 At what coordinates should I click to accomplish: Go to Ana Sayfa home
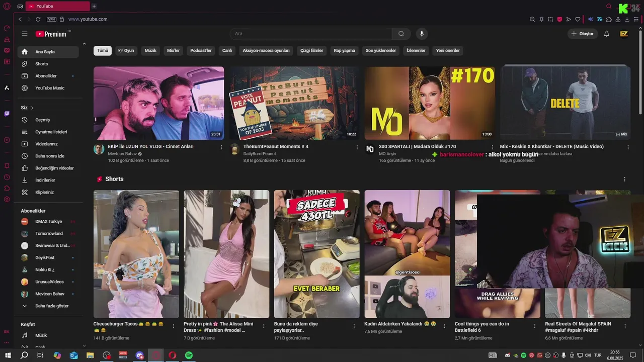[x=48, y=52]
